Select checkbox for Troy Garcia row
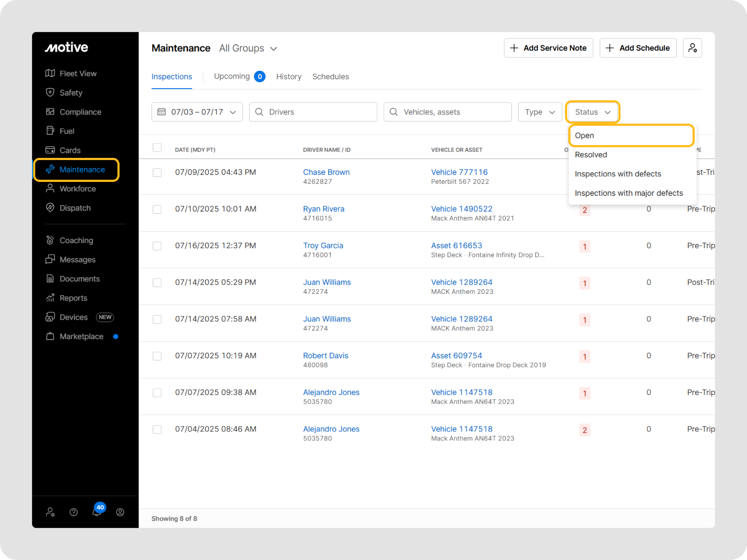 [x=157, y=246]
